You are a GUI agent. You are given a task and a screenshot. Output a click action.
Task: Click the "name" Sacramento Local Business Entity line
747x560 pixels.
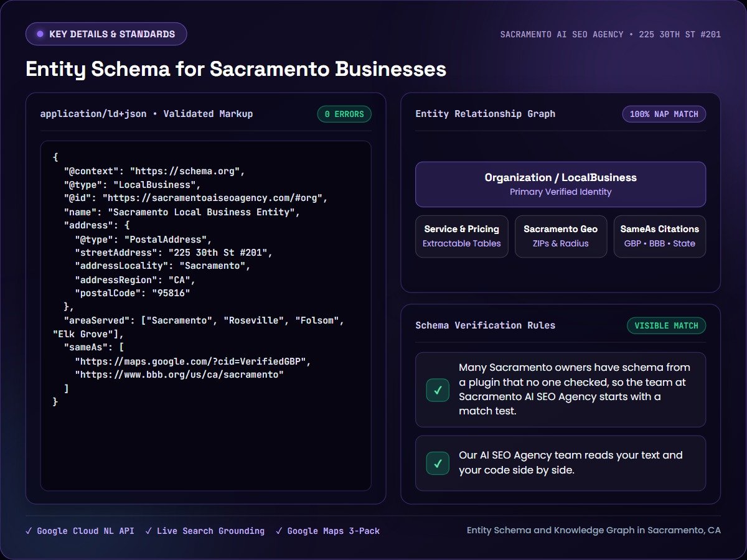click(182, 212)
